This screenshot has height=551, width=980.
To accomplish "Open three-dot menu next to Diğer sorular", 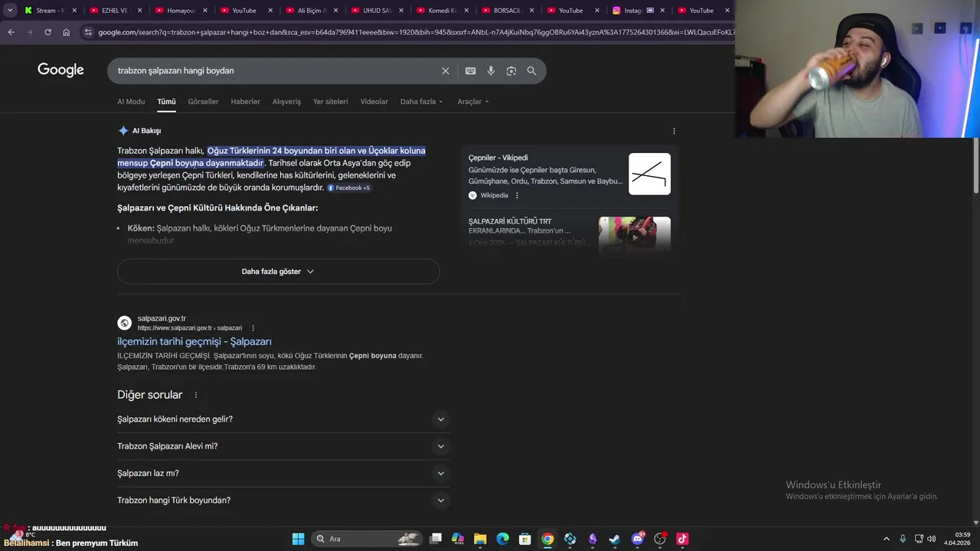I will (195, 395).
